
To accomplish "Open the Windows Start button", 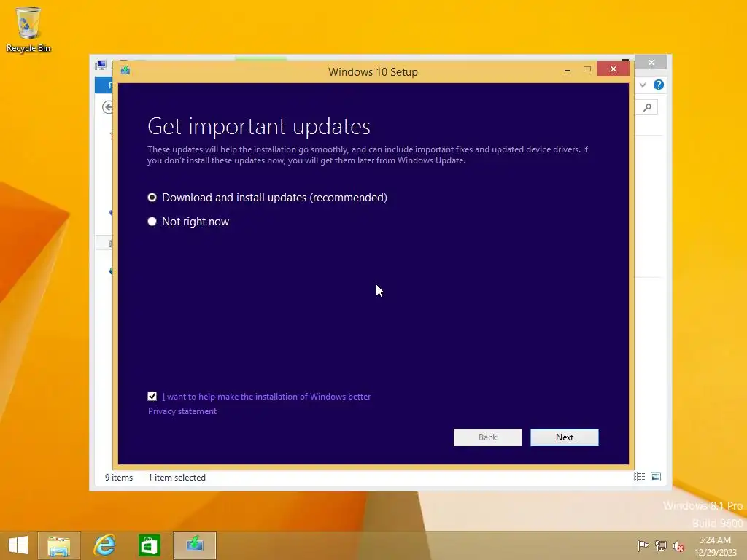I will 18,545.
